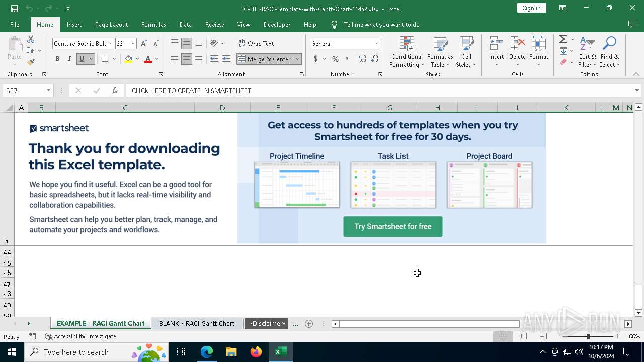Switch to -Disclaimer- sheet
The width and height of the screenshot is (644, 362).
click(x=268, y=323)
